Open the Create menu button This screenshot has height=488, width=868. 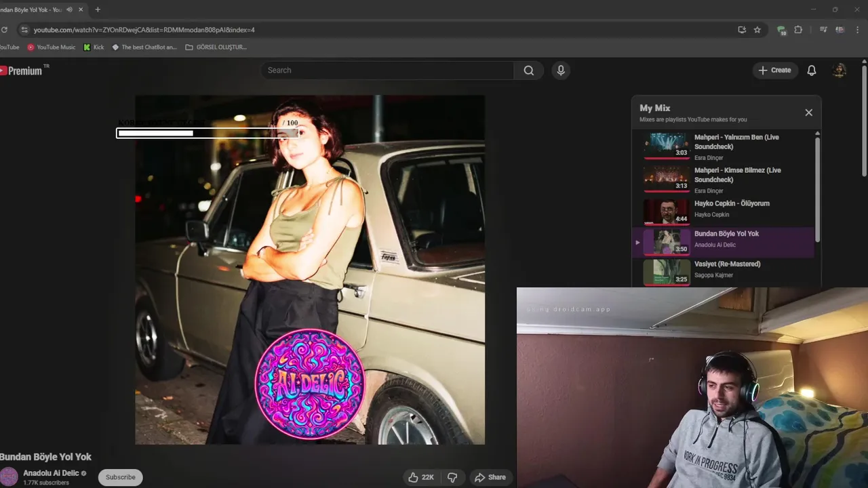click(774, 70)
